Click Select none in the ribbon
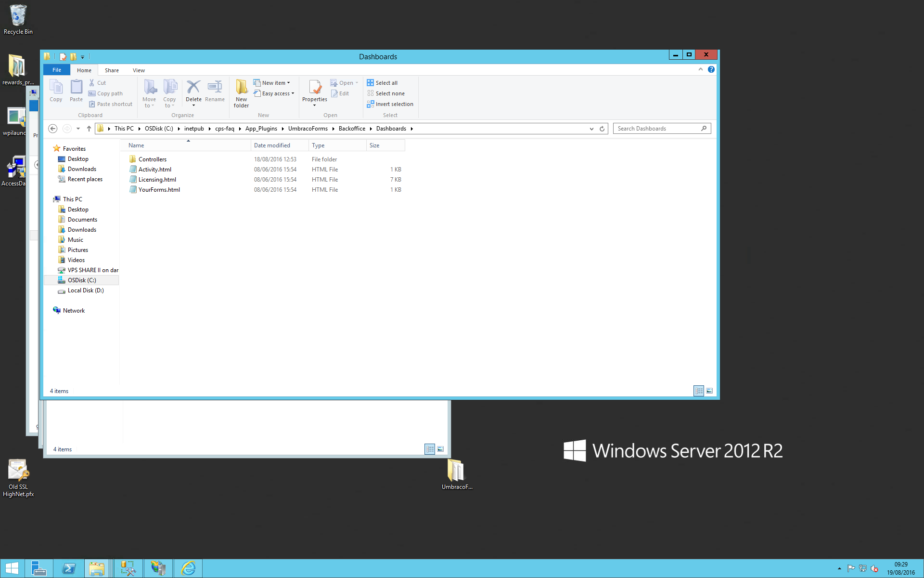 pos(385,93)
